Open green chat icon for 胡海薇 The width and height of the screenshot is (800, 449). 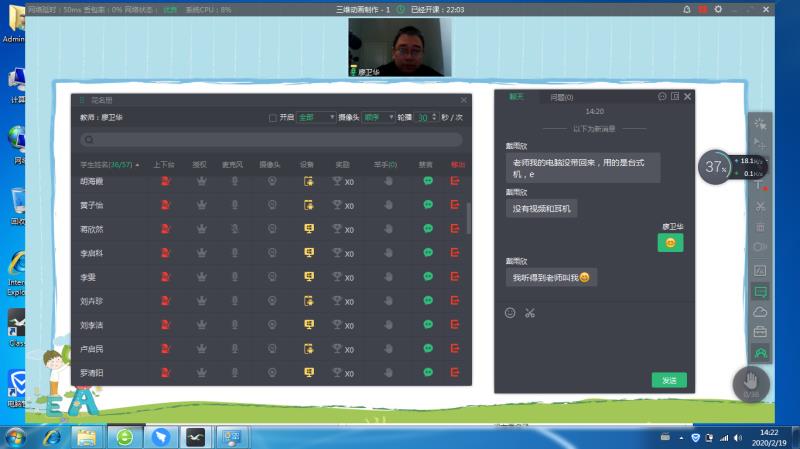[x=428, y=181]
